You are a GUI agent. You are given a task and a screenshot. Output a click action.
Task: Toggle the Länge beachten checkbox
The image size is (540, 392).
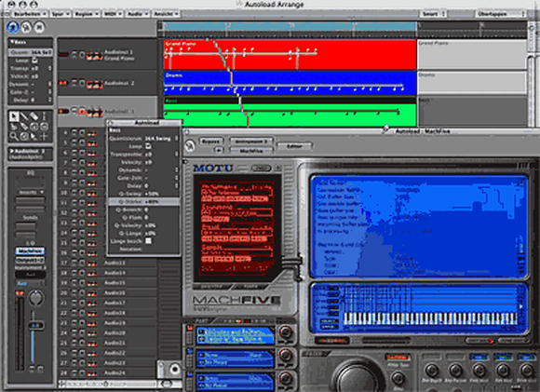[148, 241]
